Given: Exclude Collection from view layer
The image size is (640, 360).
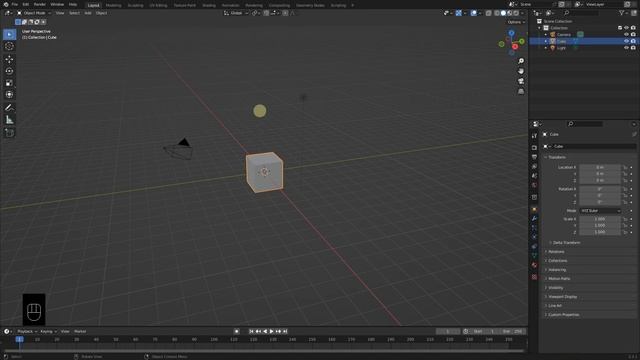Looking at the screenshot, I should coord(620,28).
